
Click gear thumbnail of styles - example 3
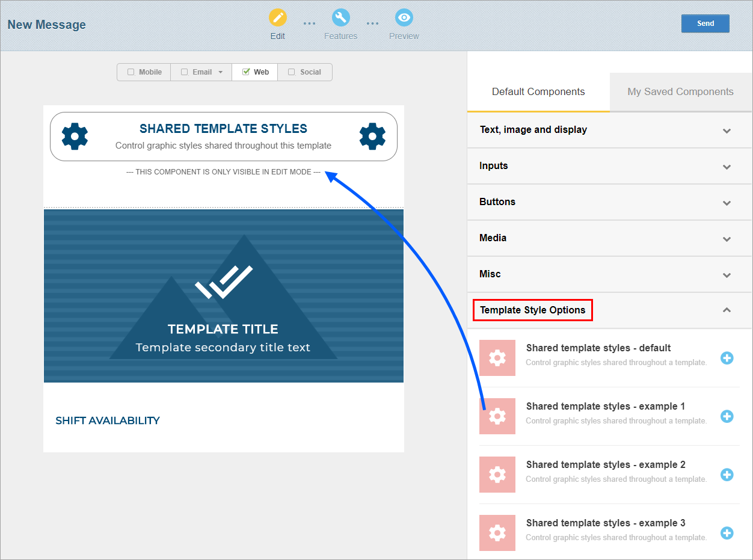coord(497,533)
